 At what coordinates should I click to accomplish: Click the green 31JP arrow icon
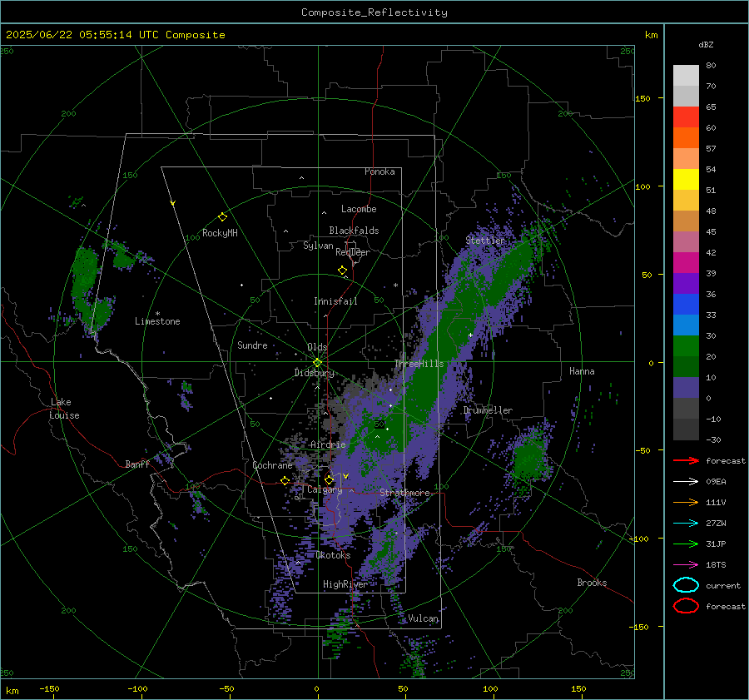[686, 544]
